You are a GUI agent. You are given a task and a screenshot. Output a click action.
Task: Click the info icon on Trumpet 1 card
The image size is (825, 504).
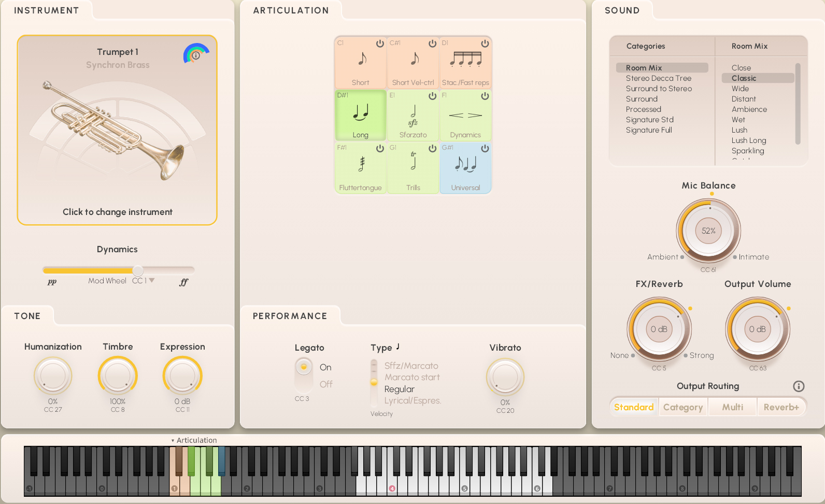pyautogui.click(x=196, y=55)
